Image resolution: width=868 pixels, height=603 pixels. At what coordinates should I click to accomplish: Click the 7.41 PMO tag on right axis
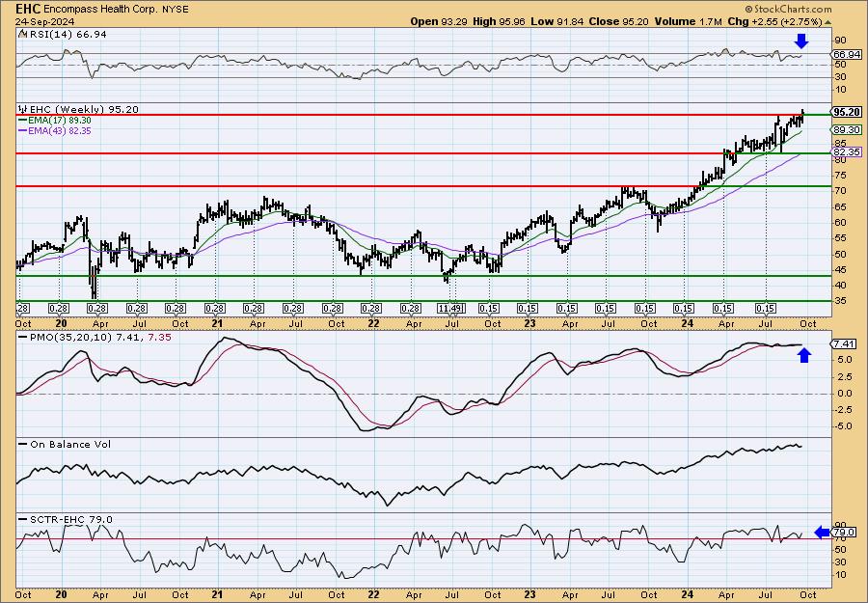[x=845, y=344]
